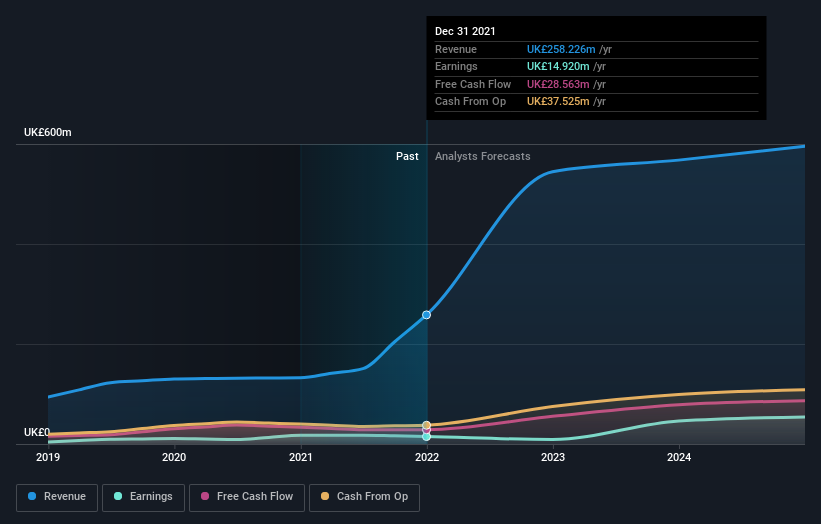
Task: Toggle the Revenue legend series
Action: 57,497
